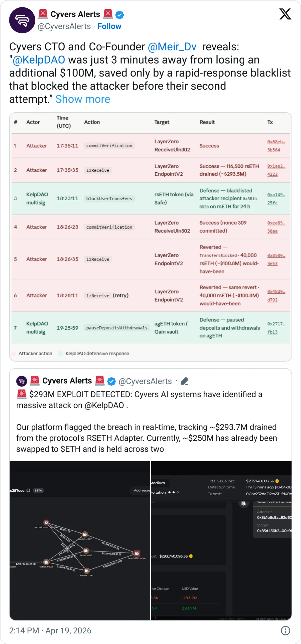Open the tweet info icon at the bottom
The image size is (301, 644).
coord(285,631)
